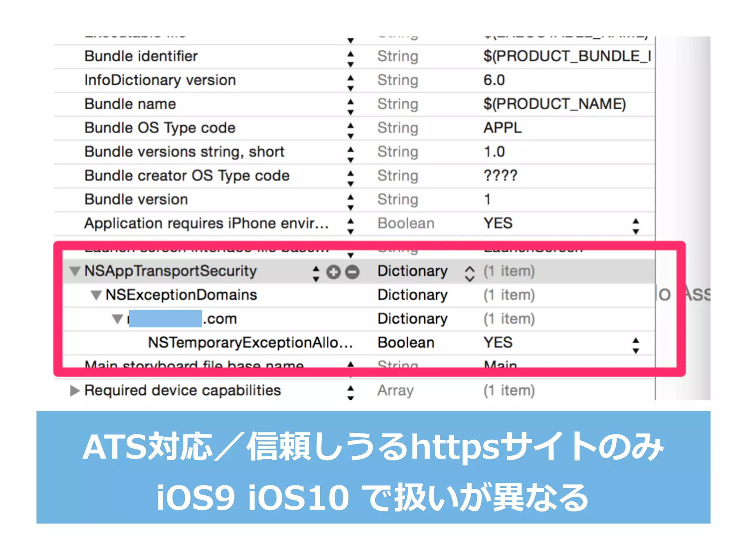Open key stepper for InfoDictionary version
The height and width of the screenshot is (560, 747).
351,83
